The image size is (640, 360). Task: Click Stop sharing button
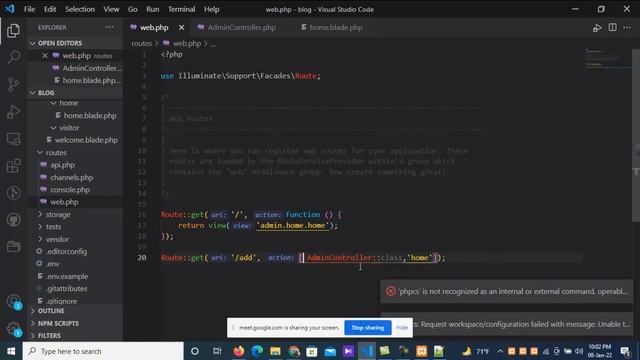[367, 328]
